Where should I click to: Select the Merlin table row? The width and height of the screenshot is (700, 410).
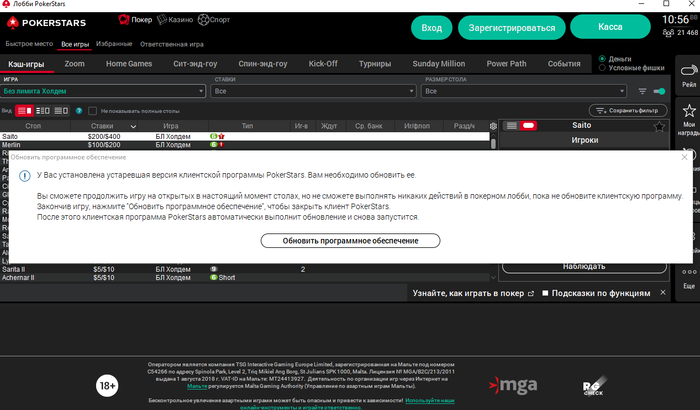click(x=245, y=145)
